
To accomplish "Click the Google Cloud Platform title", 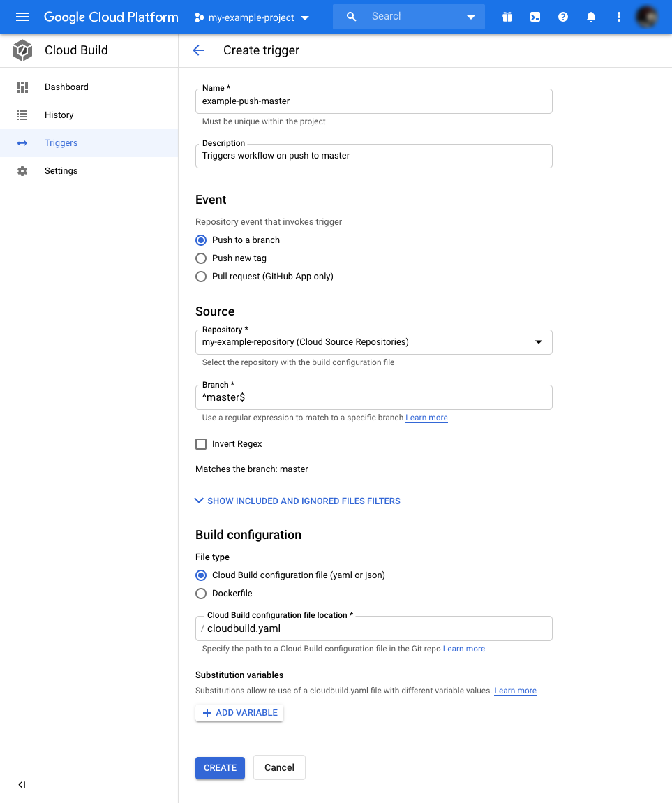I will pos(111,17).
